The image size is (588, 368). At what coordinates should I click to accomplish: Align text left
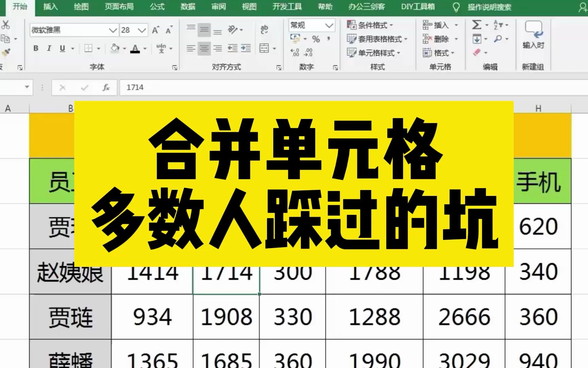click(191, 48)
